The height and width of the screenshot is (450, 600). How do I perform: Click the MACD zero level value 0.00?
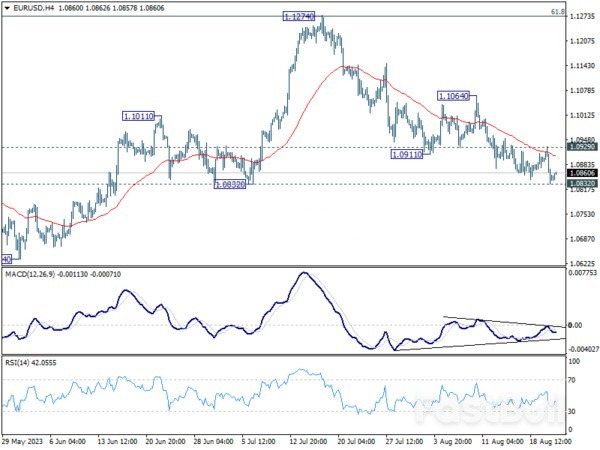[576, 325]
